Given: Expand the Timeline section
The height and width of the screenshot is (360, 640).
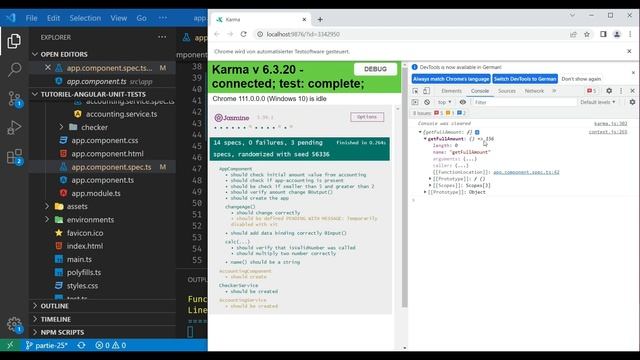Looking at the screenshot, I should point(35,319).
